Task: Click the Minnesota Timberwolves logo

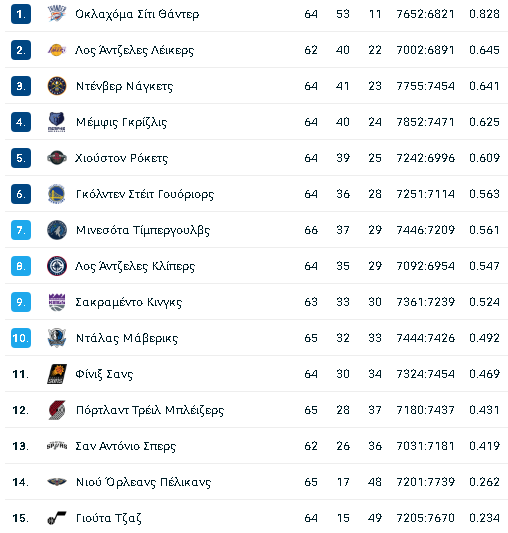Action: [x=56, y=230]
